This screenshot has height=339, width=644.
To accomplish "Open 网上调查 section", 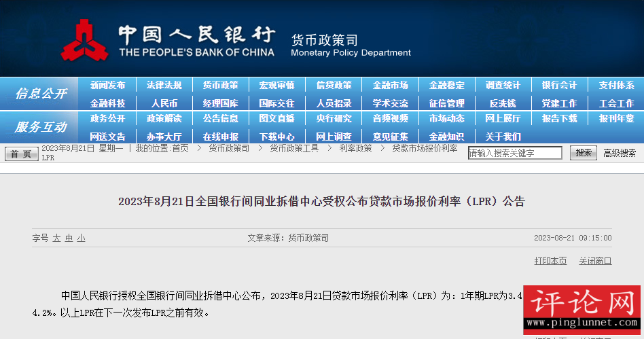I will point(334,137).
